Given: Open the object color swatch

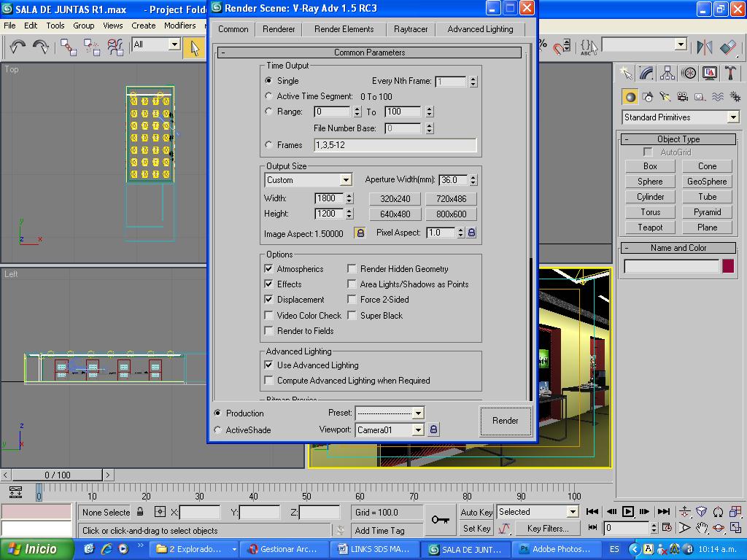Looking at the screenshot, I should pos(728,265).
